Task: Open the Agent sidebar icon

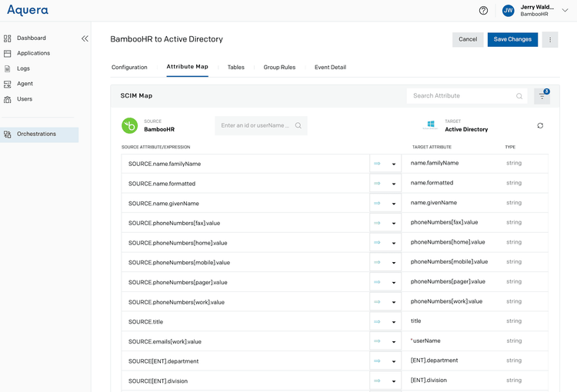Action: pos(8,85)
